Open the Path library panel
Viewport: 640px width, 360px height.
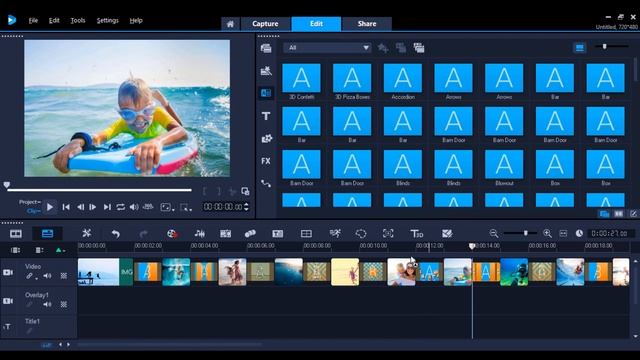pyautogui.click(x=266, y=184)
